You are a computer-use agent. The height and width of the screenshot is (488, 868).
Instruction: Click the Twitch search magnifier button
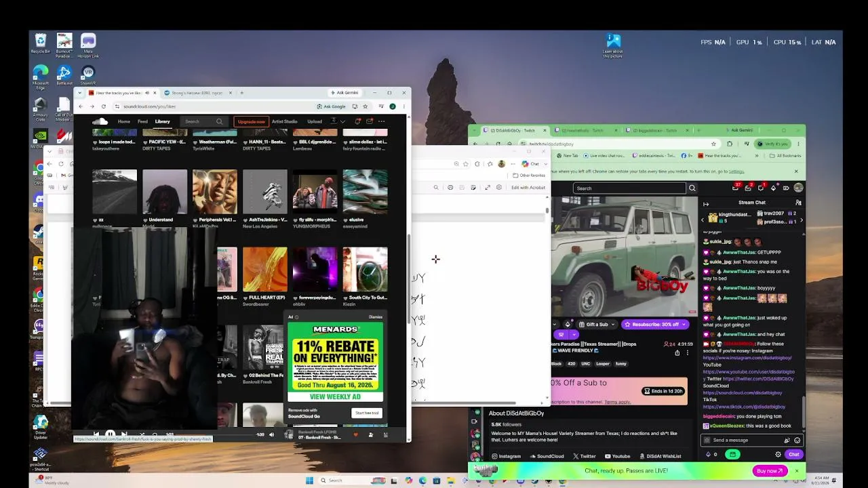pos(692,188)
